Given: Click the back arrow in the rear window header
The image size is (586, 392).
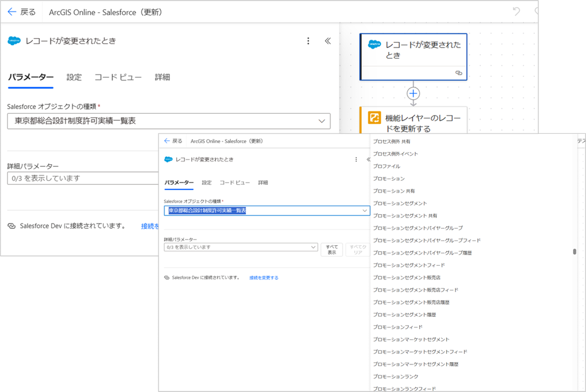Looking at the screenshot, I should coord(12,12).
